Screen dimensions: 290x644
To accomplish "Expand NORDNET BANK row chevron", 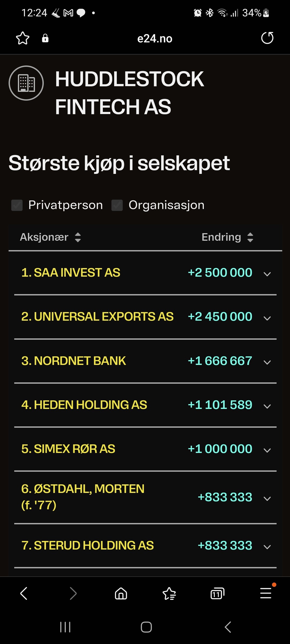I will pos(267,362).
